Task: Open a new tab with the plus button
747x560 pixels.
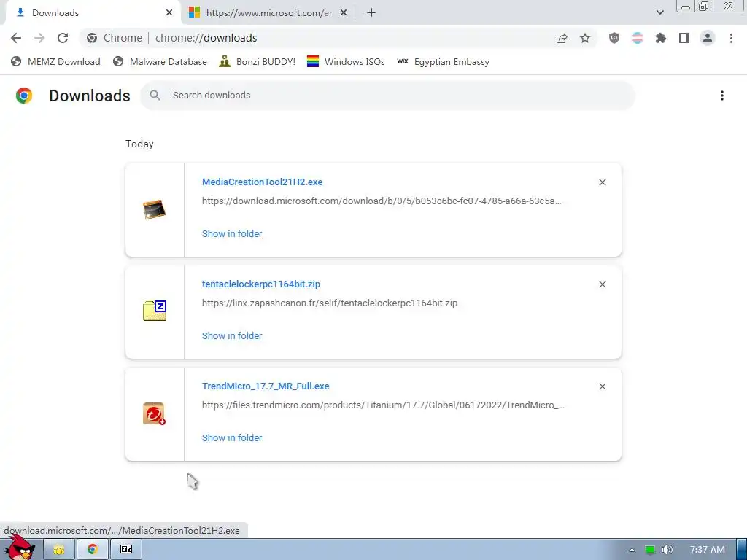Action: coord(371,13)
